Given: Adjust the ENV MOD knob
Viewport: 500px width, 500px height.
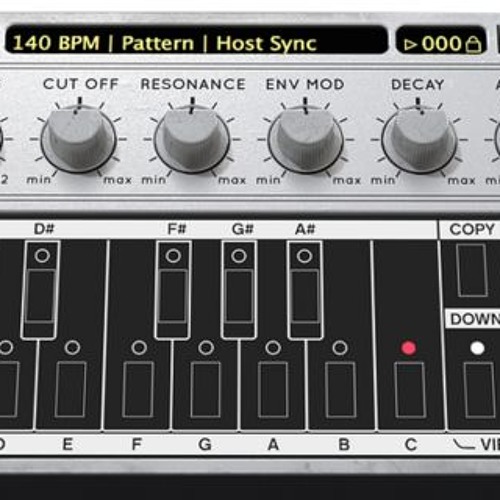Looking at the screenshot, I should pos(305,139).
